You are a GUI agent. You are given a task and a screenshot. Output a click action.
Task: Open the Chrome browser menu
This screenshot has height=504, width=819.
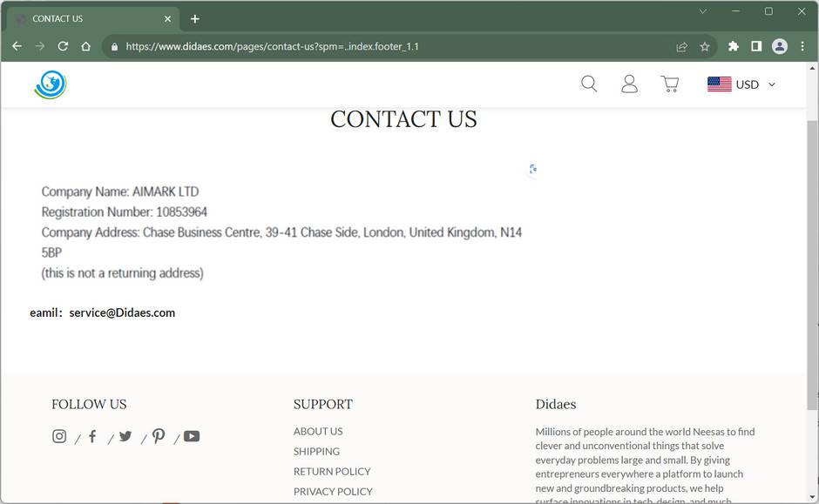(x=802, y=46)
